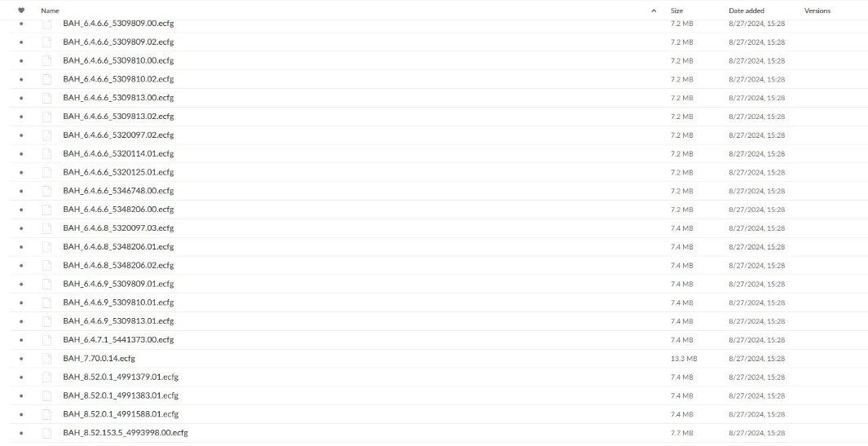Click file icon of BAH_8.52.0.1_4991379.01.ecfg

[47, 377]
